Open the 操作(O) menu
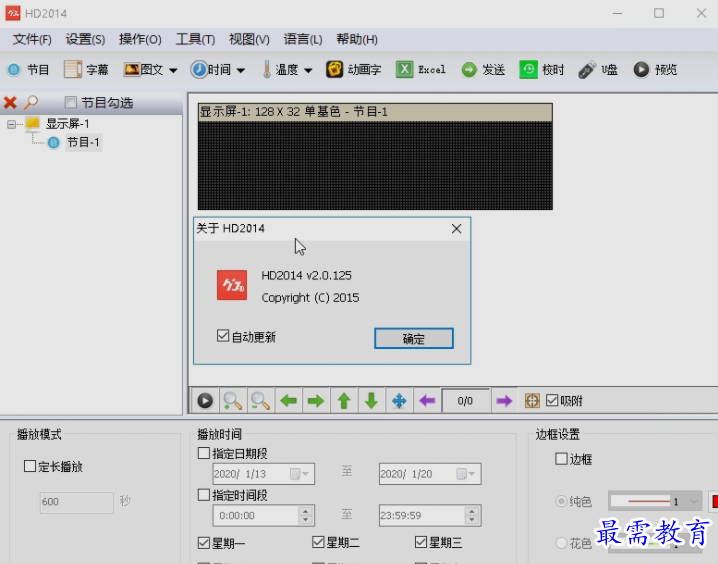 (x=140, y=39)
